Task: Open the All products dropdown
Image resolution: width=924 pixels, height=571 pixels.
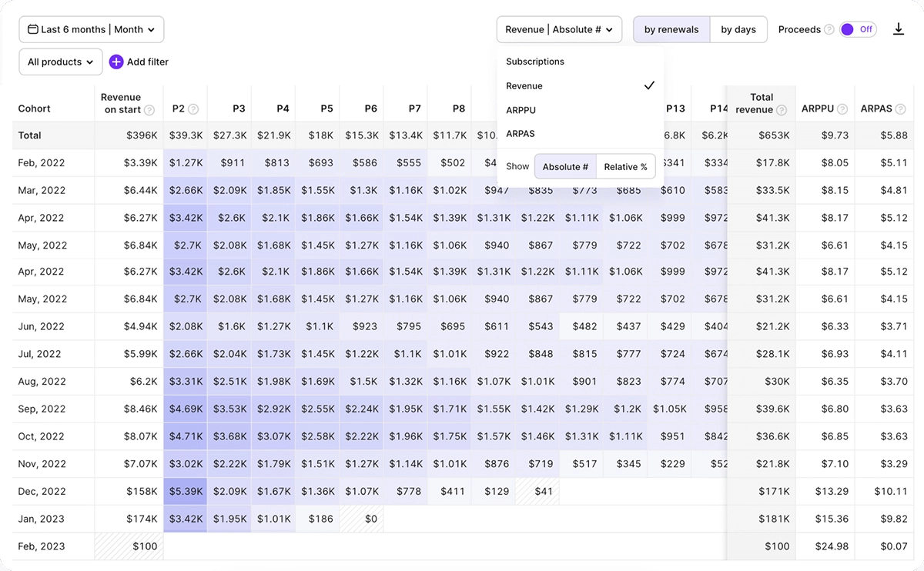Action: 60,62
